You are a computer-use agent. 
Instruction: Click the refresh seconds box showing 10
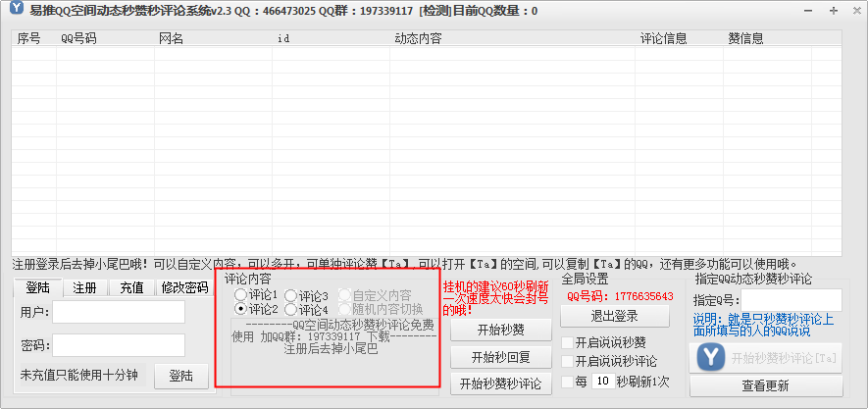[603, 382]
